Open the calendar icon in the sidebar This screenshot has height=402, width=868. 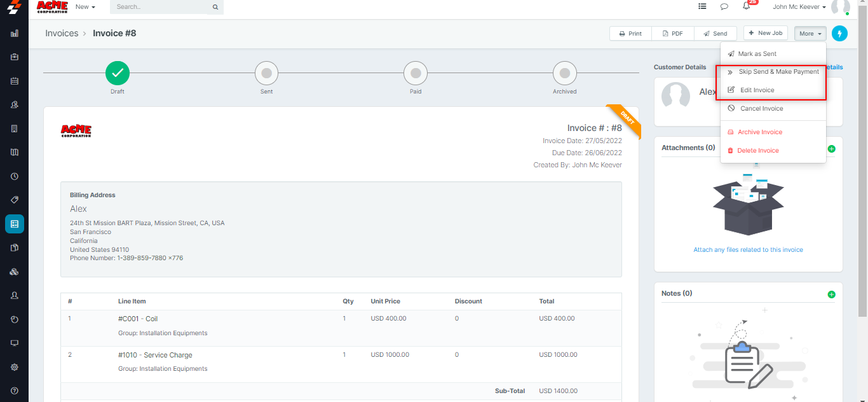coord(14,81)
